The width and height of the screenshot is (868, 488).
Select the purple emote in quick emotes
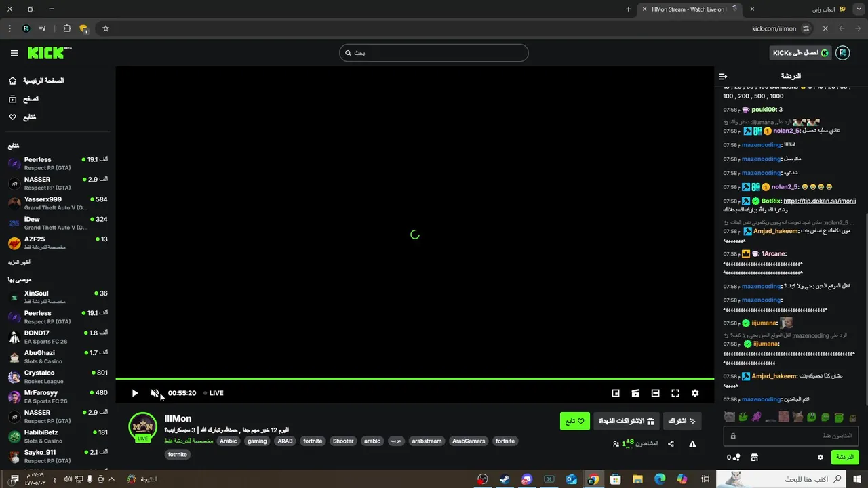[x=757, y=417]
